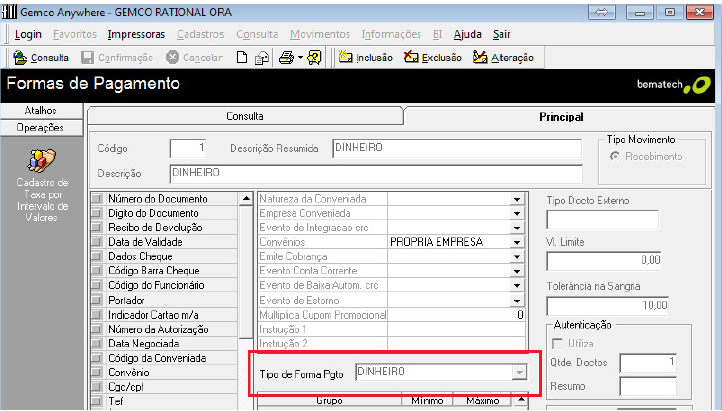Click the Vl. Limite field

[x=604, y=261]
